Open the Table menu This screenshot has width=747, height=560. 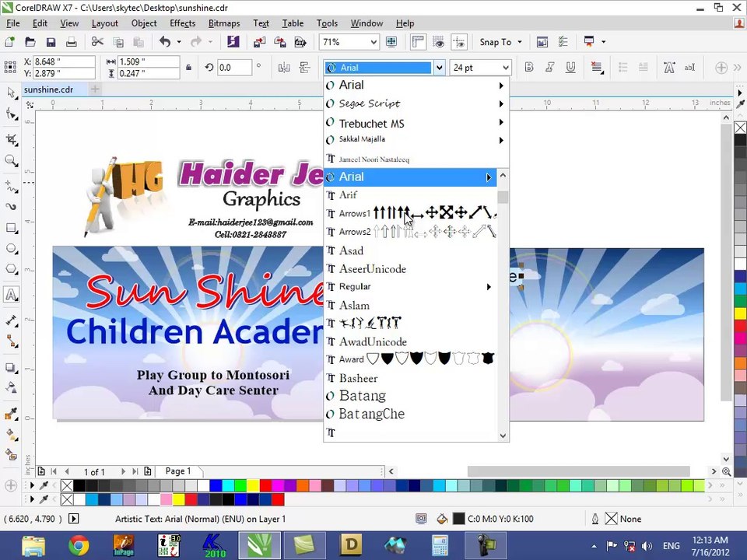pos(293,23)
